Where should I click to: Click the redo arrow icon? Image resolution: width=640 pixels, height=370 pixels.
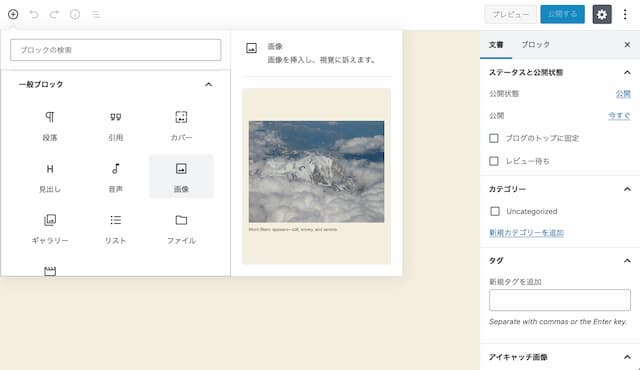point(54,14)
